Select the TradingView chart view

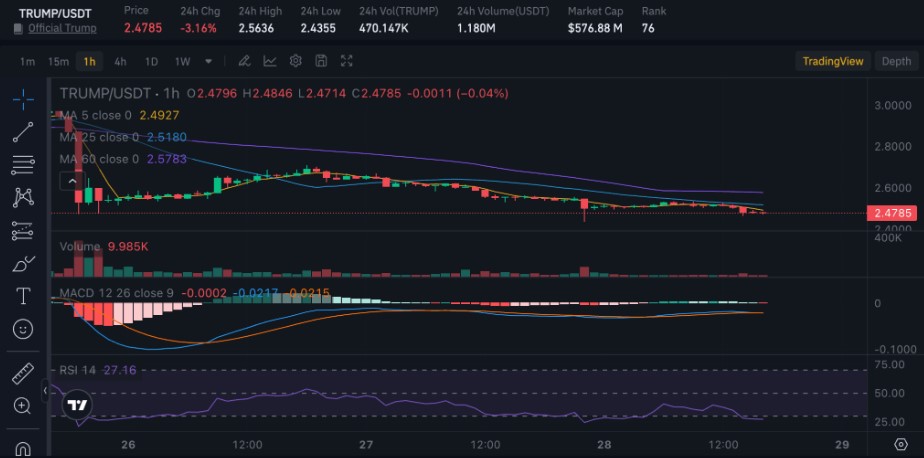click(x=833, y=61)
